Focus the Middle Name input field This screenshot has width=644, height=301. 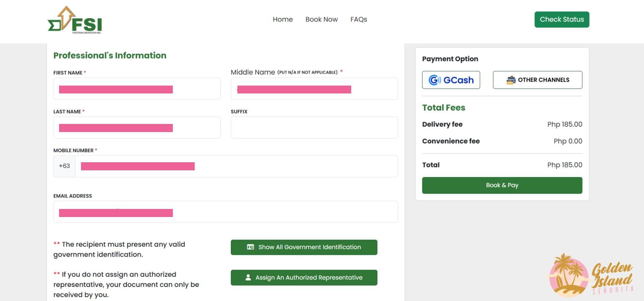pyautogui.click(x=314, y=89)
